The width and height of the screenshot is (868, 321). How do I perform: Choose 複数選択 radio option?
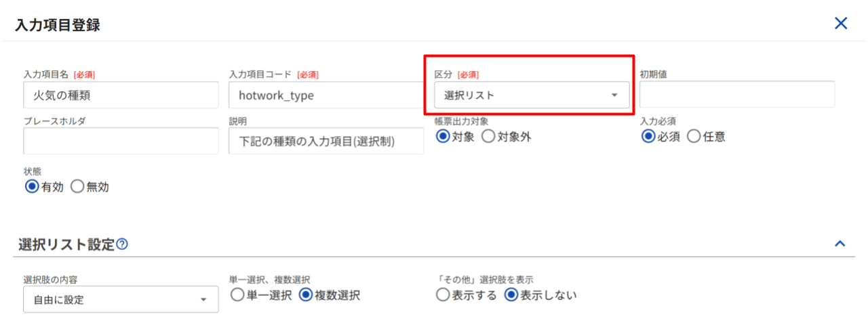[x=305, y=295]
